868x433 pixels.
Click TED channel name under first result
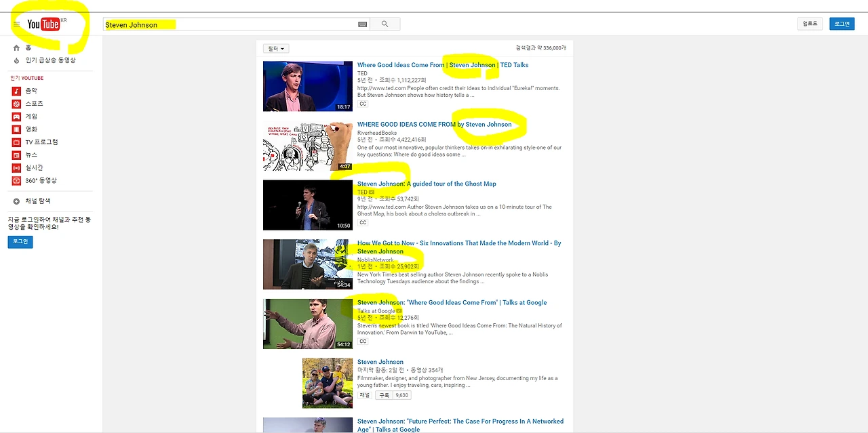(x=362, y=73)
